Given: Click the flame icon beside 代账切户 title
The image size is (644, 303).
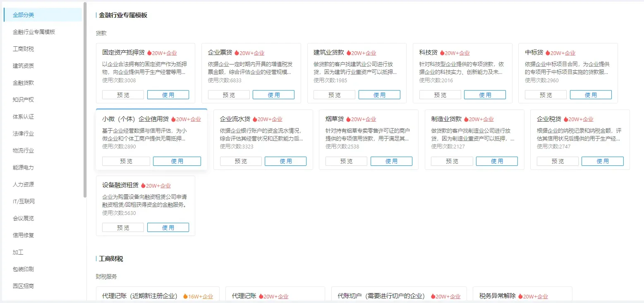Looking at the screenshot, I should 433,296.
